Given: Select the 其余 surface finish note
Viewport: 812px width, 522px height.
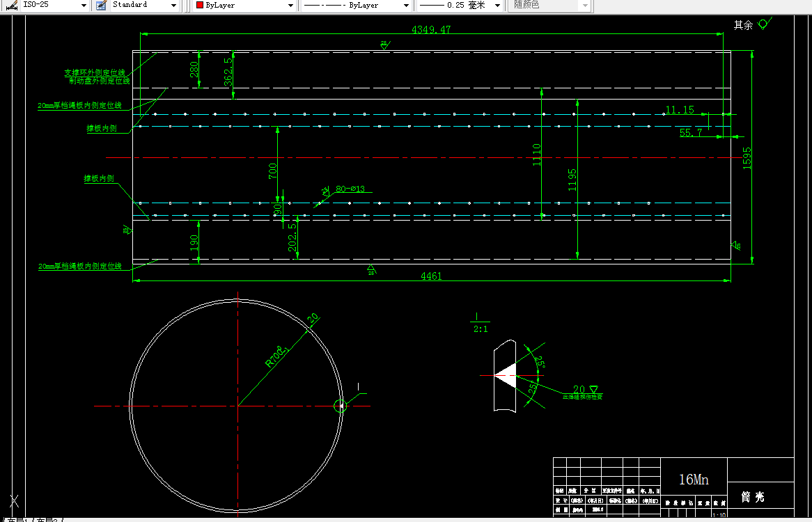Looking at the screenshot, I should (x=743, y=25).
